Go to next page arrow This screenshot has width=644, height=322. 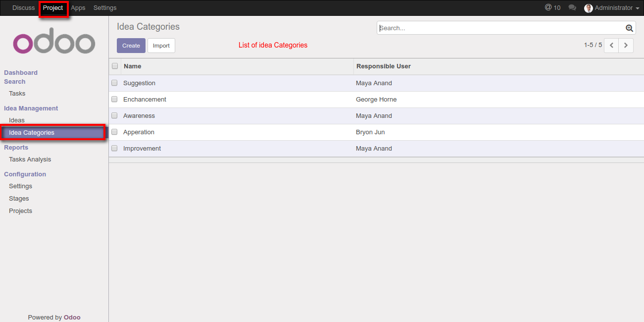tap(626, 45)
